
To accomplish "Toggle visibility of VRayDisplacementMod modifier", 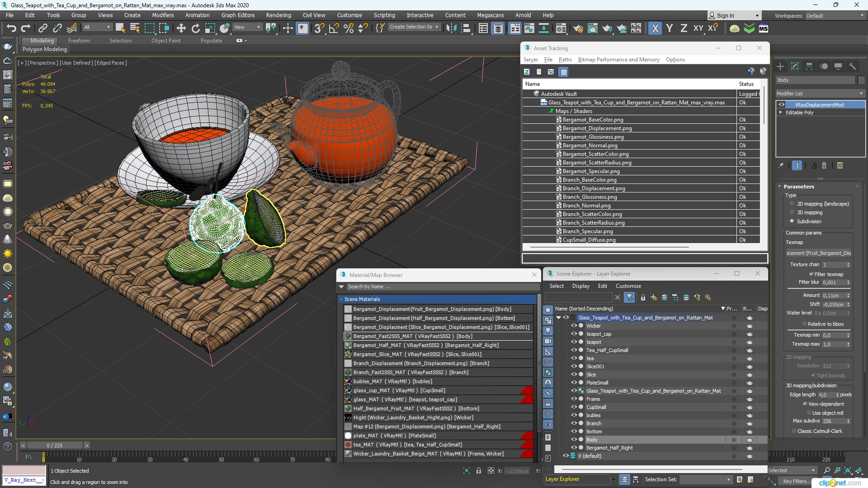I will pyautogui.click(x=782, y=105).
